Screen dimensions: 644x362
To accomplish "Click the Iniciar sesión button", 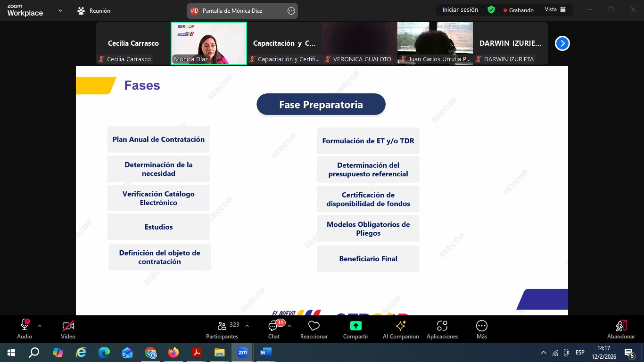I will (460, 10).
